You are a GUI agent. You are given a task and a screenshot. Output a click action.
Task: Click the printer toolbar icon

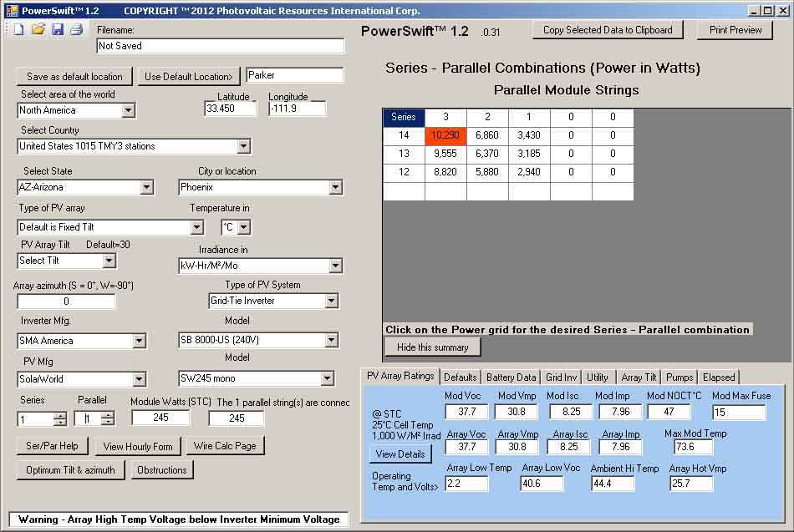click(x=76, y=29)
